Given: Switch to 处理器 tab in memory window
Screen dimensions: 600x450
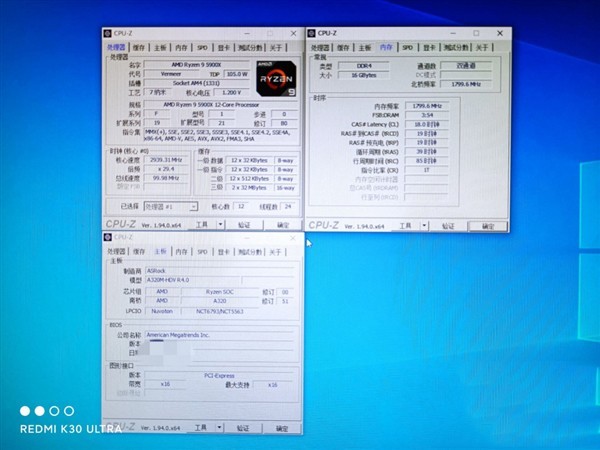Looking at the screenshot, I should coord(320,47).
